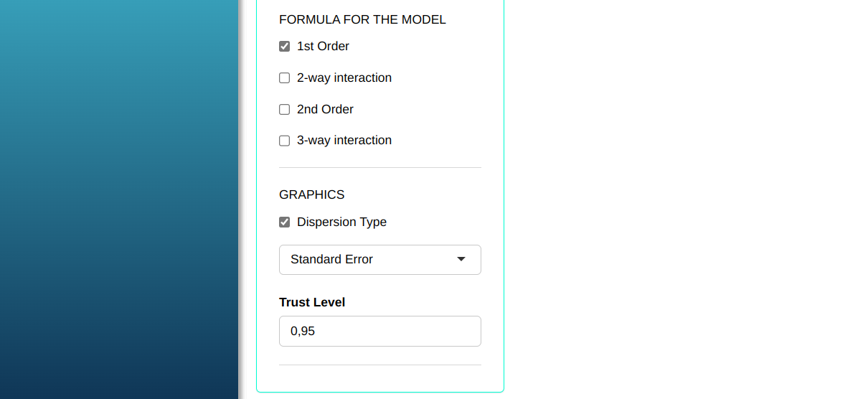Open the Standard Error dropdown
The image size is (868, 399).
click(379, 260)
